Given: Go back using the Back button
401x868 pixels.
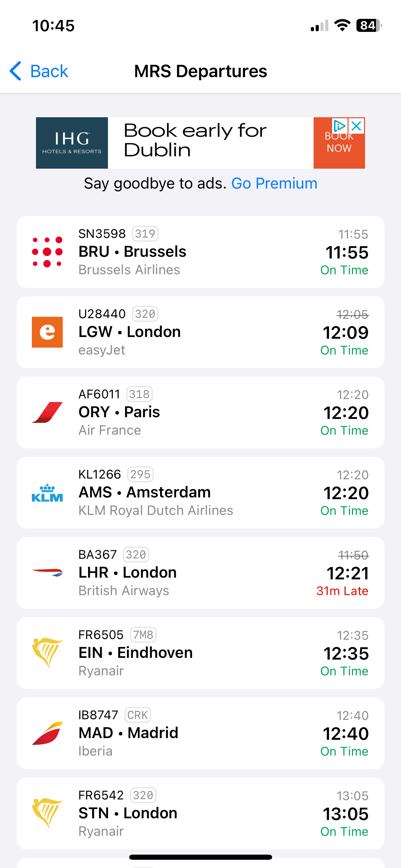Looking at the screenshot, I should coord(39,71).
